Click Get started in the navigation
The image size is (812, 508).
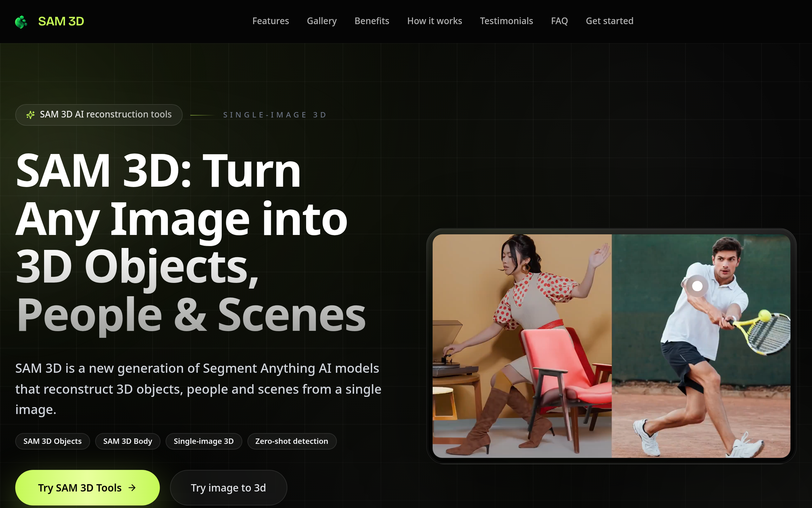coord(609,21)
